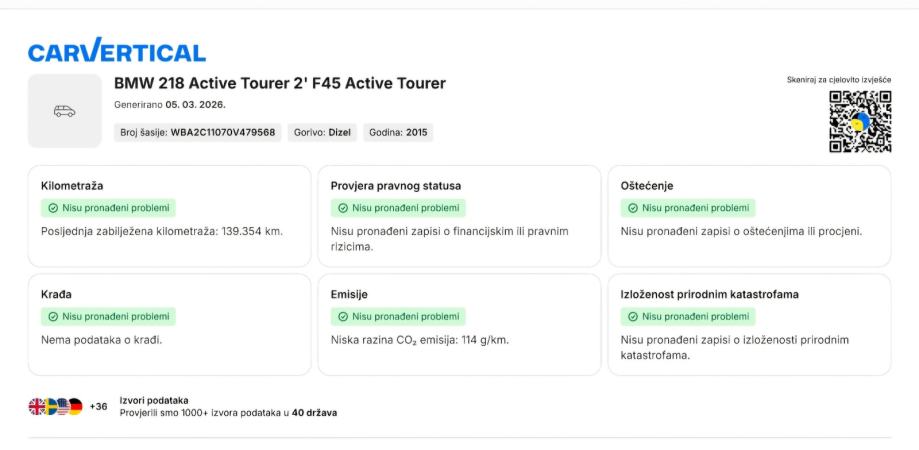
Task: Select the Broj šasije VIN chip
Action: [197, 132]
